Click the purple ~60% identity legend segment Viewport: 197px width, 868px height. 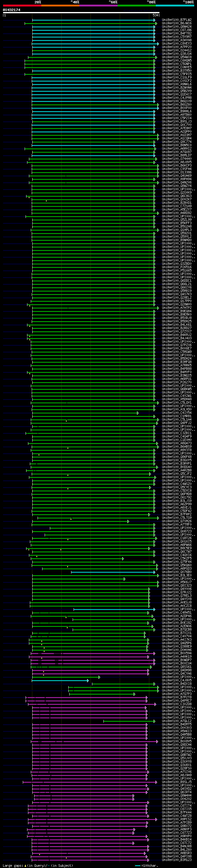(98, 6)
